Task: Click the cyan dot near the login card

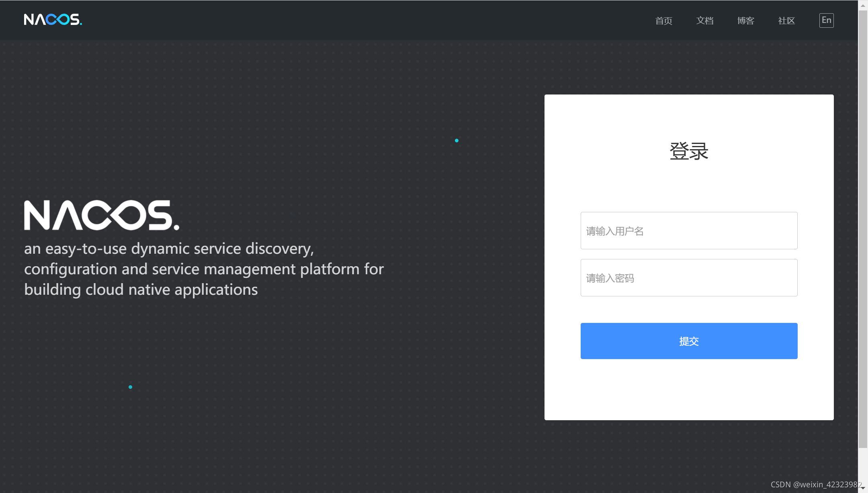Action: pos(457,140)
